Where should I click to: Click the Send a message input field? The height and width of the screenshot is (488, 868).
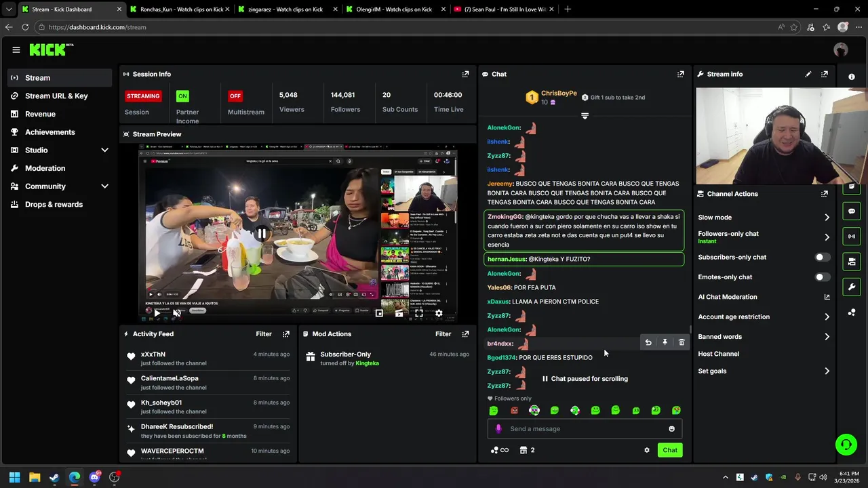[585, 429]
